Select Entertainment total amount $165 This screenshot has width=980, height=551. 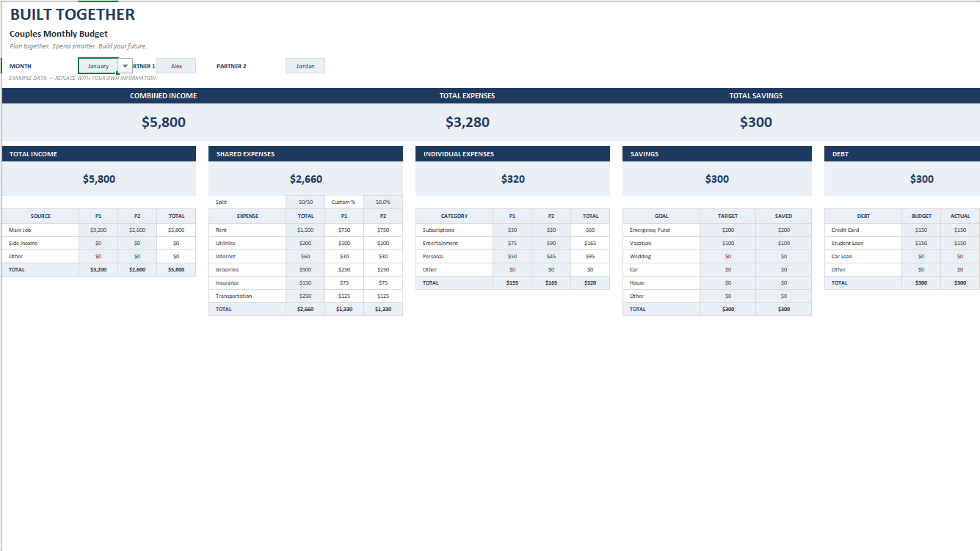590,244
